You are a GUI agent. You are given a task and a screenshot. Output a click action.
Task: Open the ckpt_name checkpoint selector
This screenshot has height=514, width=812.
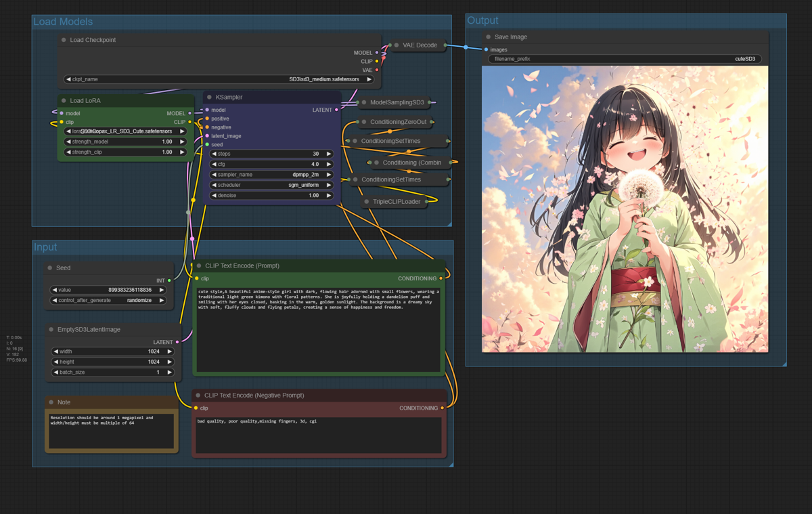point(219,79)
